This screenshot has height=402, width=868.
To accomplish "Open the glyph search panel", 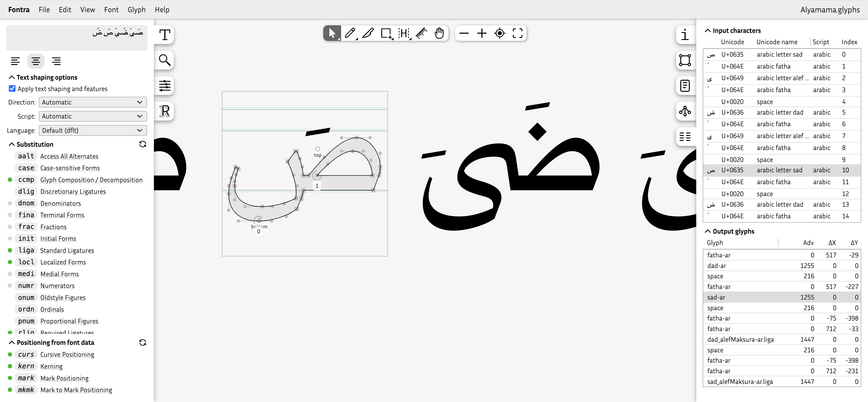I will pyautogui.click(x=164, y=60).
